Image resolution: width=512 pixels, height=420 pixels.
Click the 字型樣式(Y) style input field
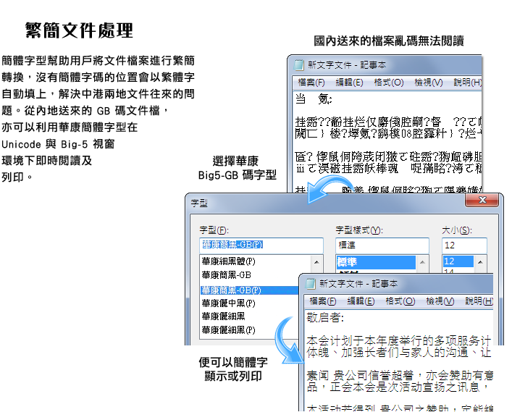(382, 245)
